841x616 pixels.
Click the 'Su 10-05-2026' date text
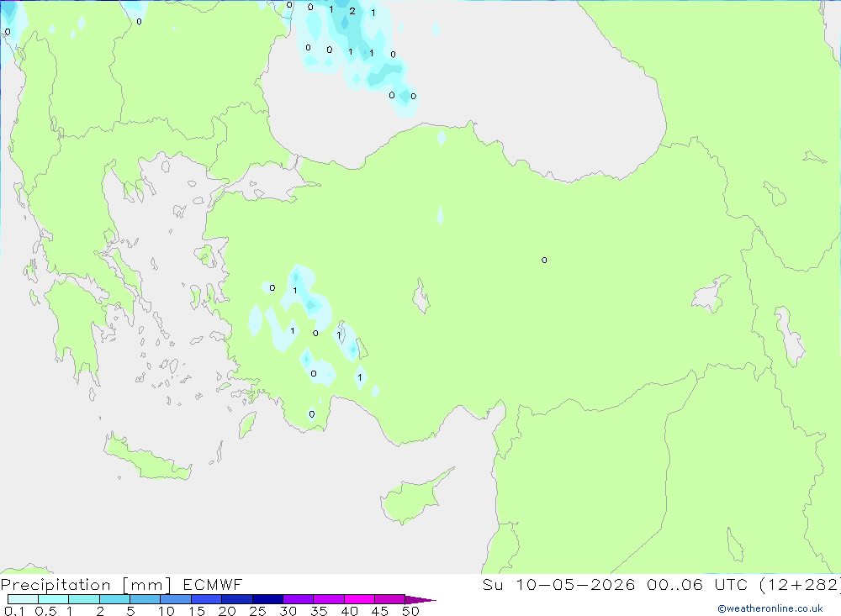558,584
